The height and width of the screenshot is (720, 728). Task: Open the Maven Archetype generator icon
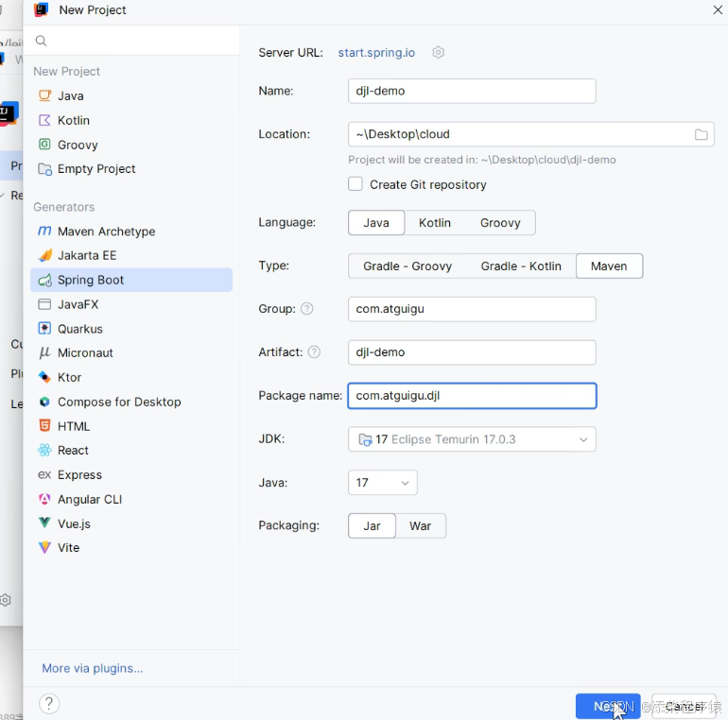[x=44, y=231]
